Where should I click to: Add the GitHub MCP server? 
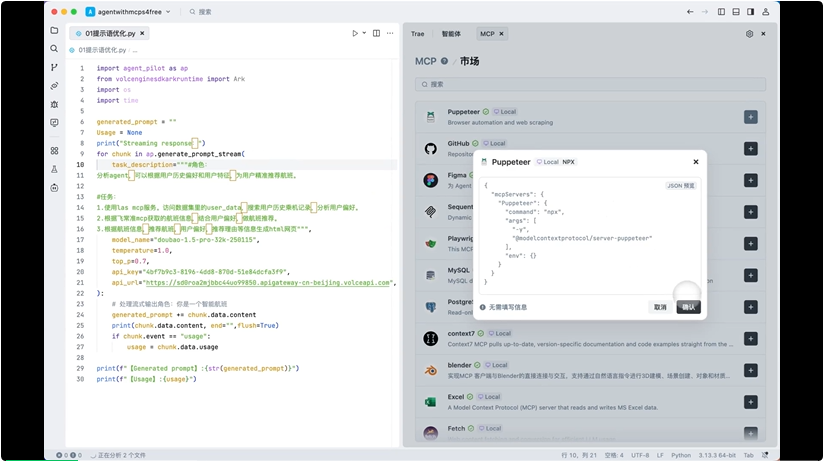click(x=750, y=149)
